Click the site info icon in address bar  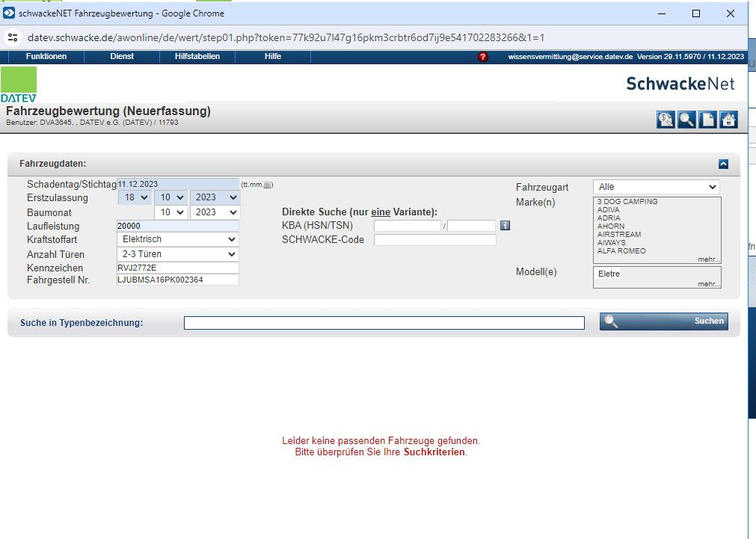[x=13, y=37]
